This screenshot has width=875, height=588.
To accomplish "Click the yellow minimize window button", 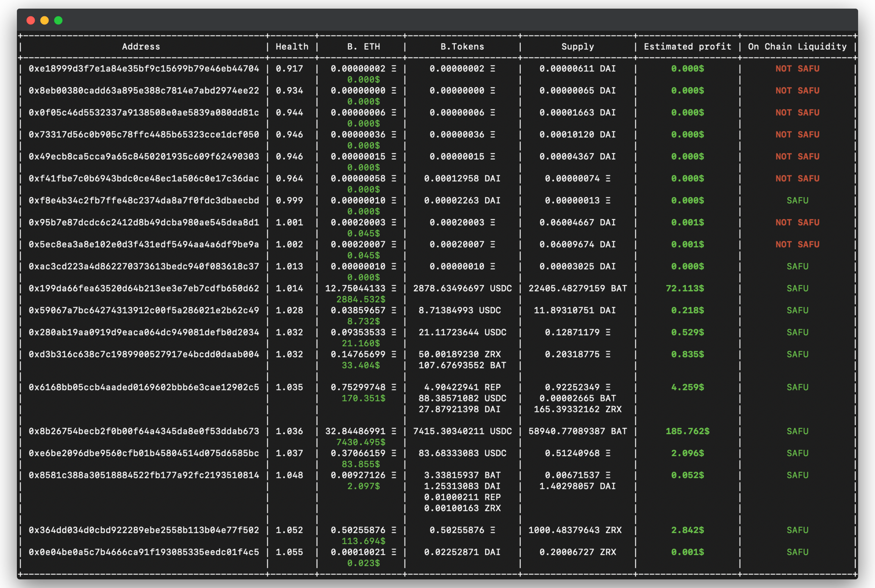I will pos(45,20).
